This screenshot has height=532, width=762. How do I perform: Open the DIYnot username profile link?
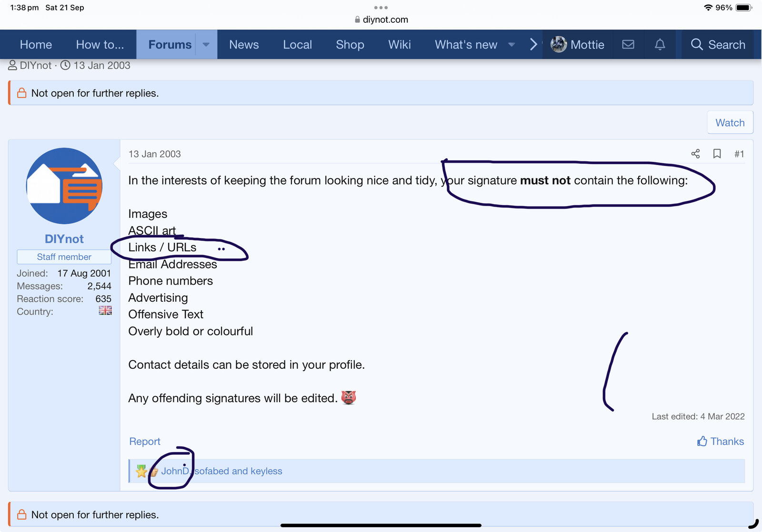(64, 239)
